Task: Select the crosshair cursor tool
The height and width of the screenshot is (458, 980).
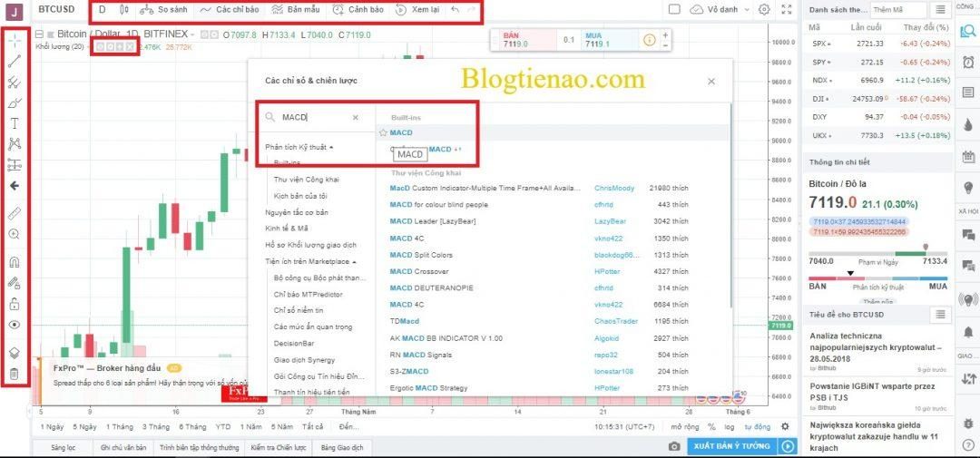Action: tap(15, 39)
